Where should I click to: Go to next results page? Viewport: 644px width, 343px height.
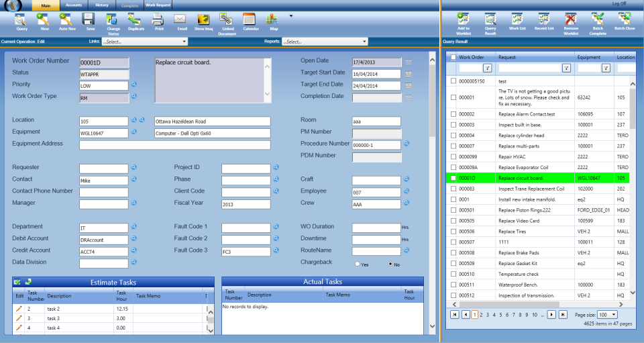point(551,315)
